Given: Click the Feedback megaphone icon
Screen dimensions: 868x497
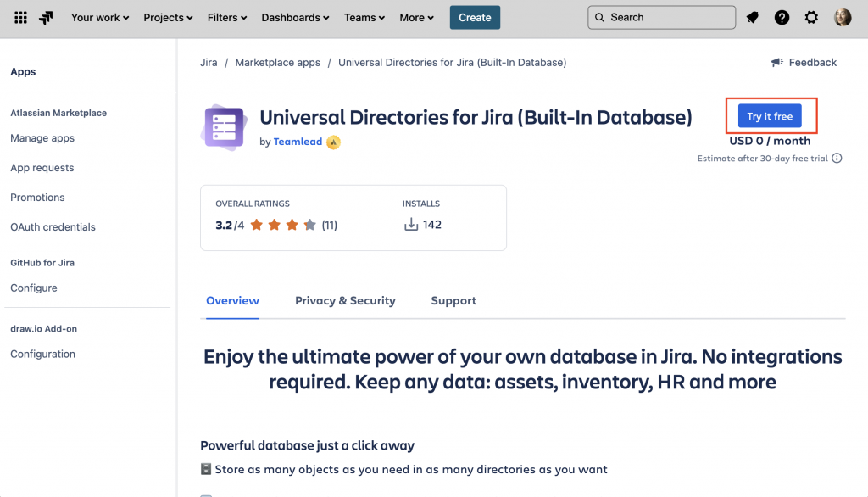Looking at the screenshot, I should [777, 62].
